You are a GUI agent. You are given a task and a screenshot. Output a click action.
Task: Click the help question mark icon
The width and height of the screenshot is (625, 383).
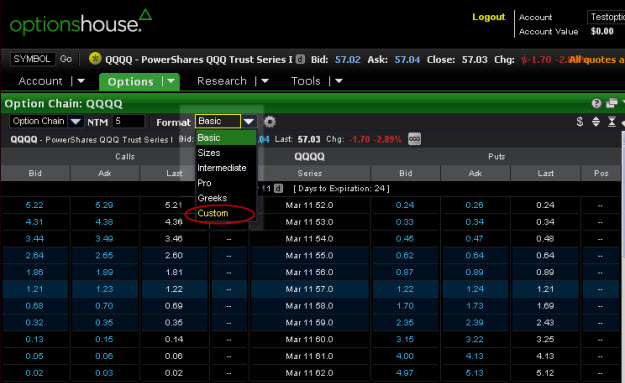click(x=596, y=103)
